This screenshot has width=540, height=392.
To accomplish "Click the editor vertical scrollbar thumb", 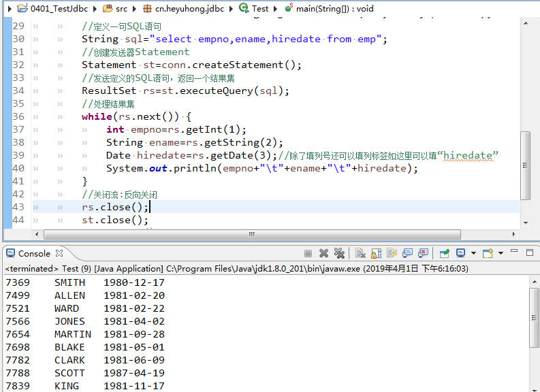I will point(525,165).
